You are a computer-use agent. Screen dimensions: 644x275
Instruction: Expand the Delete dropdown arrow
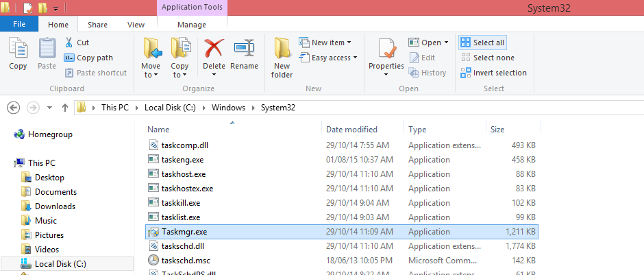point(214,75)
